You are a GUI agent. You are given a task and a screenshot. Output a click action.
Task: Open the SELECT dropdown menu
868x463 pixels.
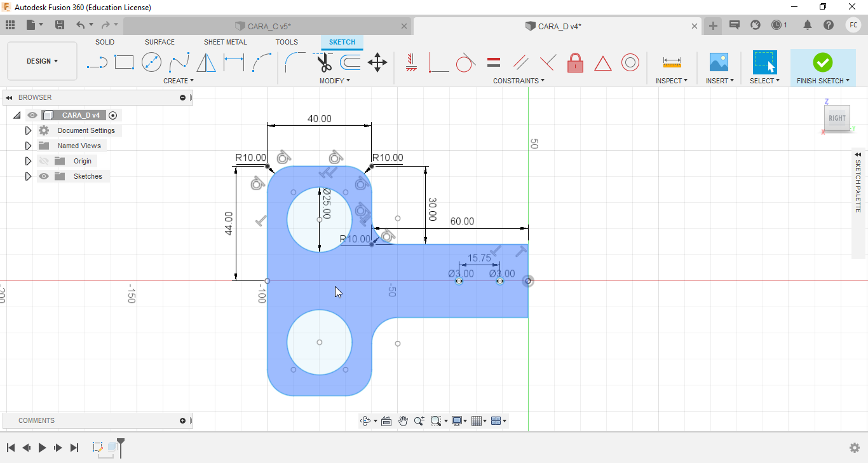pos(764,81)
